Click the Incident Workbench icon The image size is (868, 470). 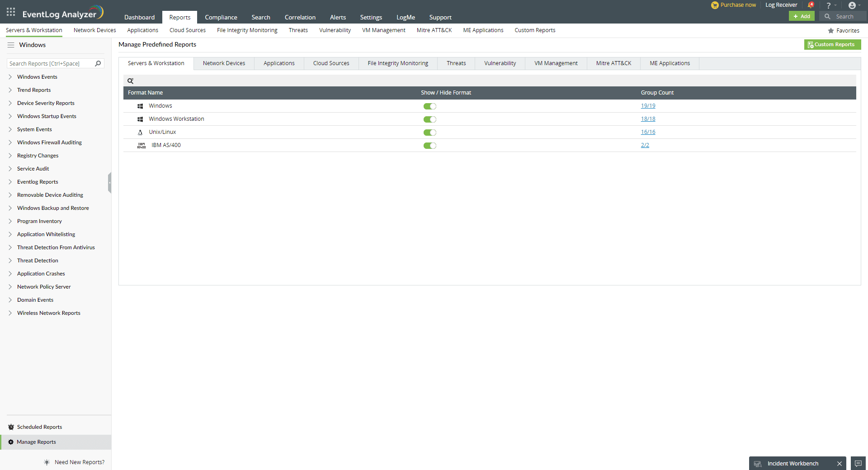758,464
